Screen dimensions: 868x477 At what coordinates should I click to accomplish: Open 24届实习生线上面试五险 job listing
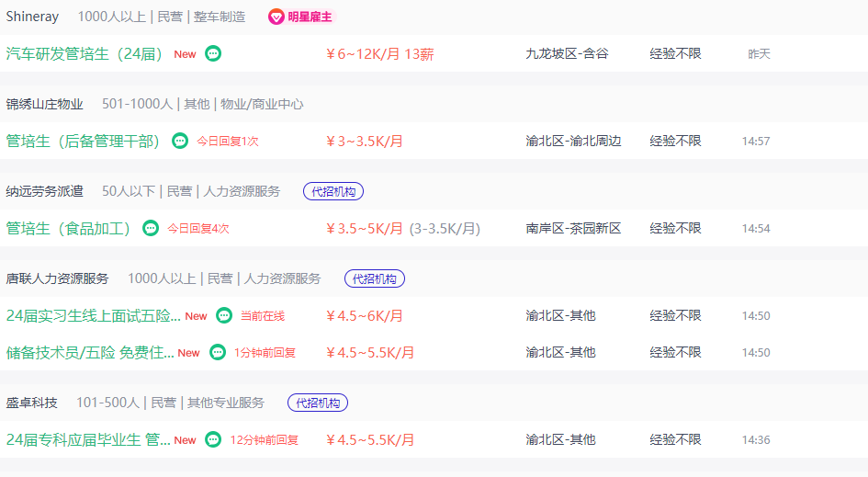[x=93, y=316]
